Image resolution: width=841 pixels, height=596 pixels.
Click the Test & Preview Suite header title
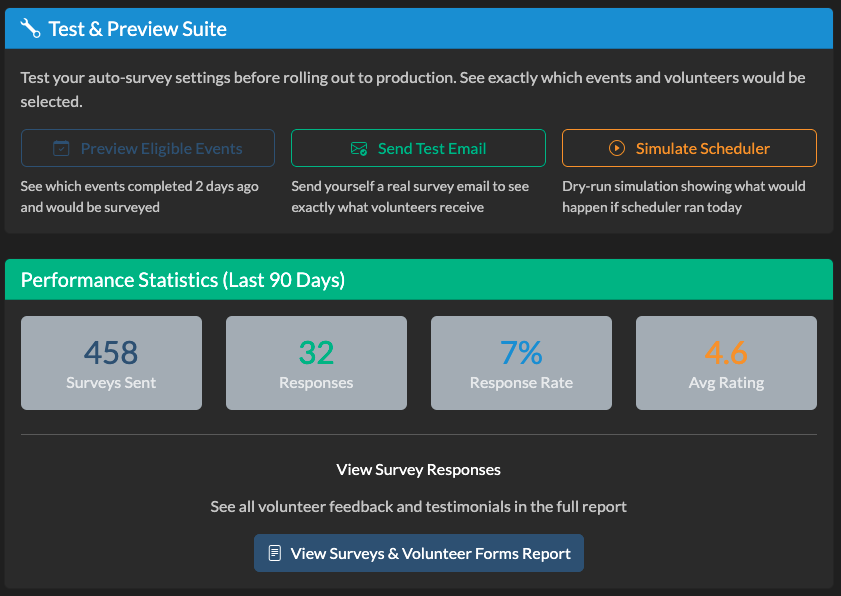click(x=138, y=29)
